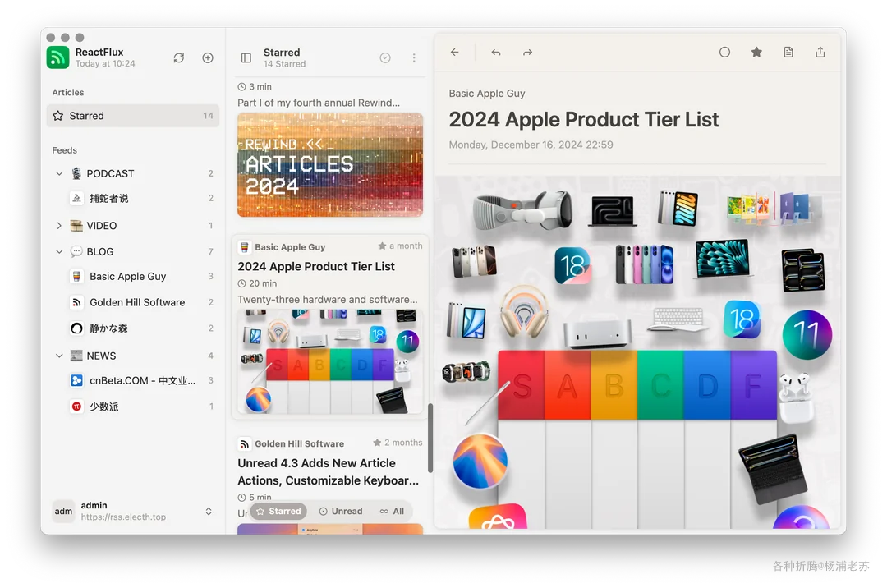Click the ReactFlux app logo icon
Screen dimensions: 887x588
tap(57, 57)
